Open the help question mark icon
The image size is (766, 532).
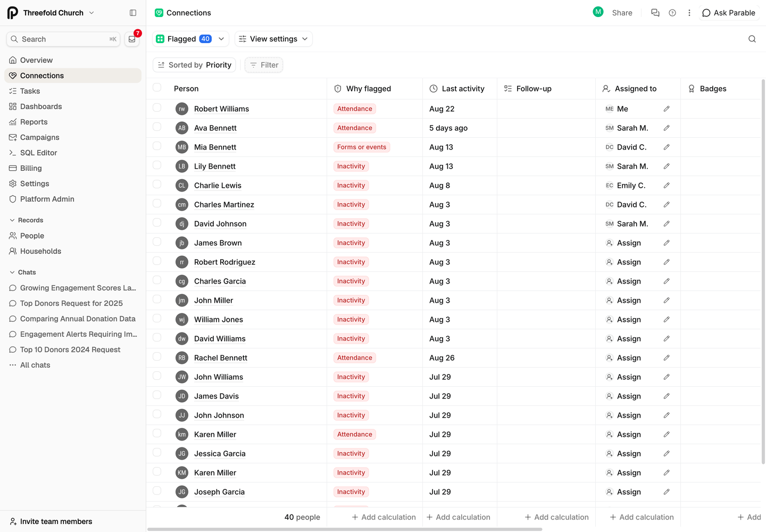pos(672,13)
